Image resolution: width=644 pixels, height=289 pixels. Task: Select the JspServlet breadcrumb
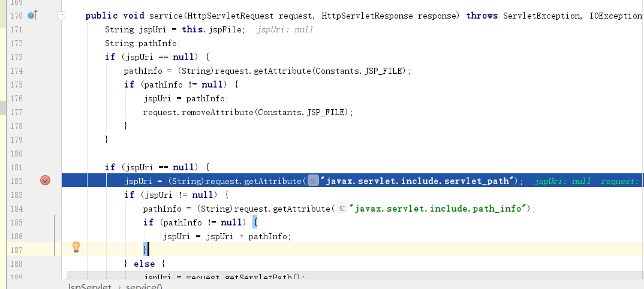[x=89, y=286]
